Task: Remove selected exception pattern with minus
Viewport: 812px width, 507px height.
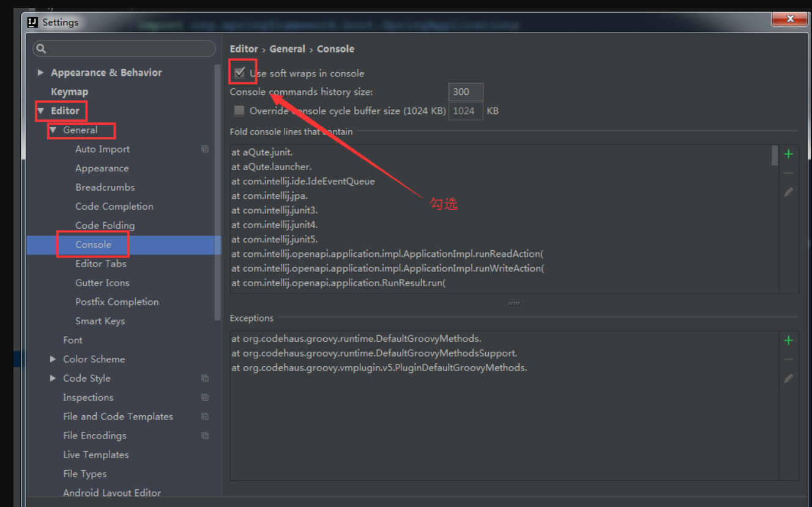Action: (789, 360)
